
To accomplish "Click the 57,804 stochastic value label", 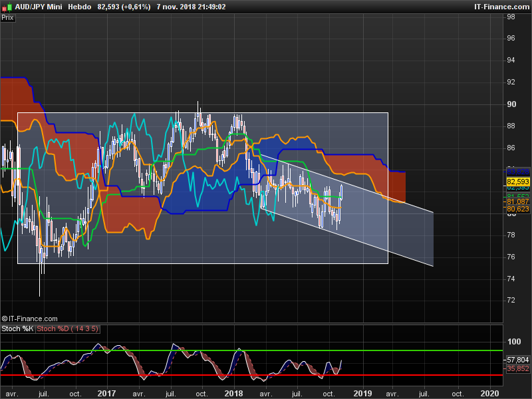I will (x=518, y=360).
